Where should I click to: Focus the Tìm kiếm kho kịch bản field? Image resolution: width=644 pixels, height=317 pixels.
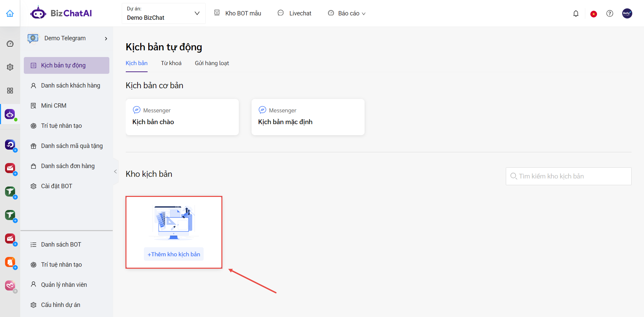(569, 176)
